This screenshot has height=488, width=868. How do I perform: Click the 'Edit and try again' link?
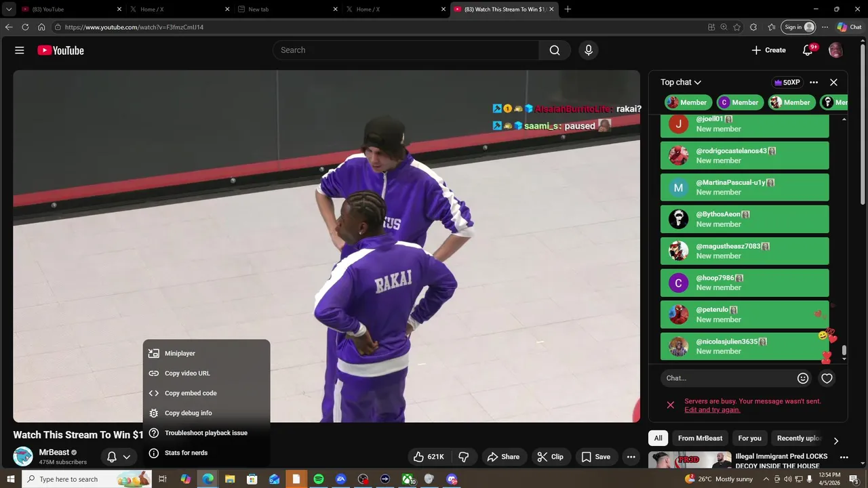pyautogui.click(x=712, y=410)
